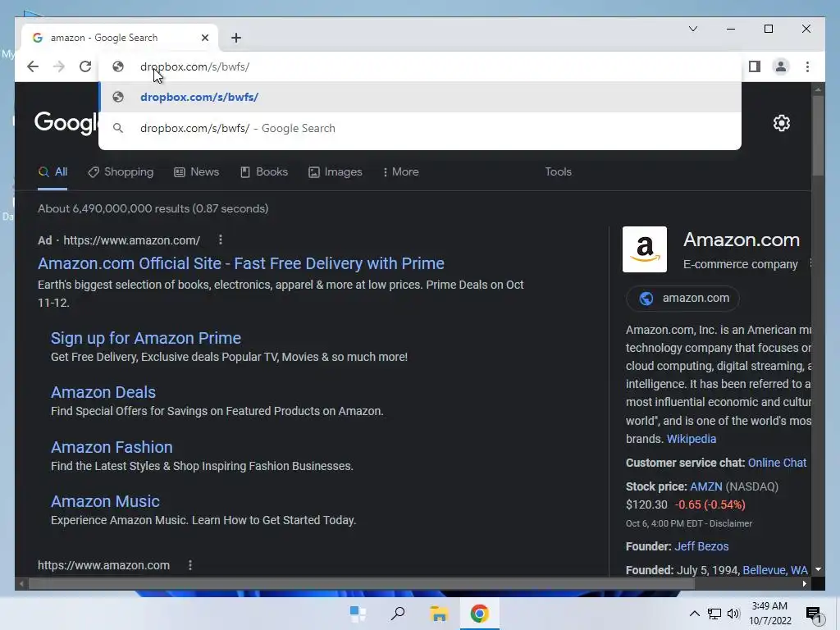Reload the page with the refresh icon
This screenshot has width=840, height=630.
[85, 66]
